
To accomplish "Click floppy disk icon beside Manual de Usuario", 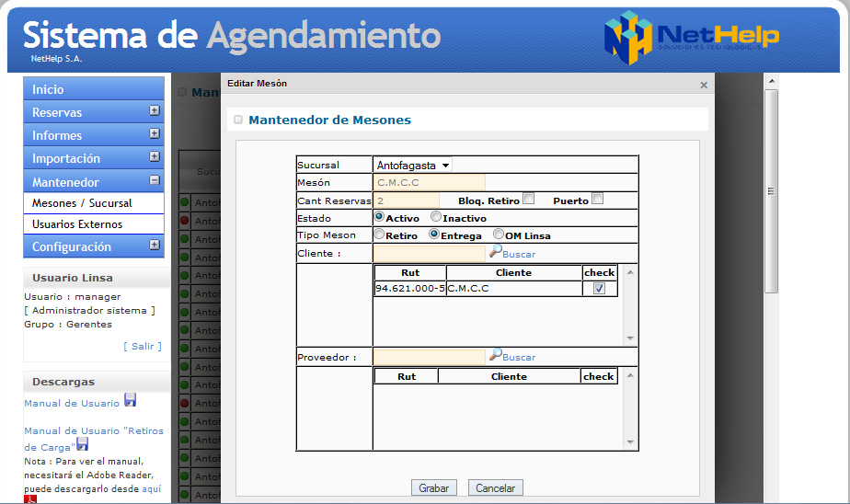I will [130, 400].
